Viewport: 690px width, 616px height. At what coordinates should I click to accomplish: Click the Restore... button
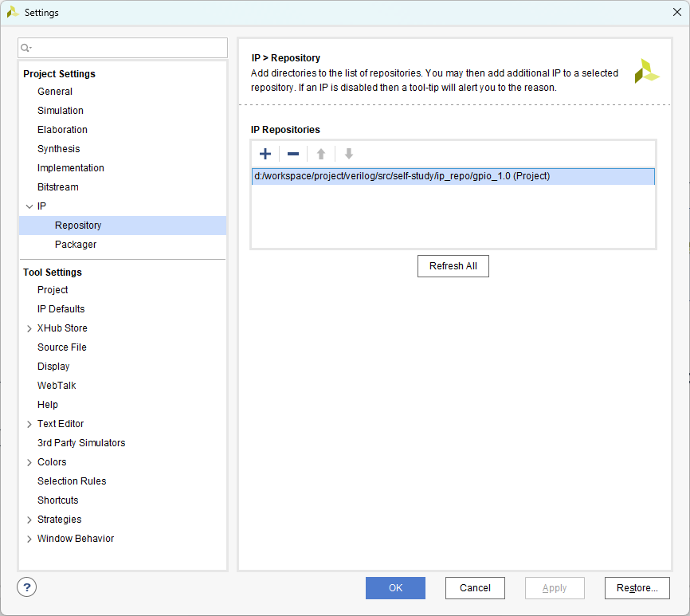click(637, 588)
